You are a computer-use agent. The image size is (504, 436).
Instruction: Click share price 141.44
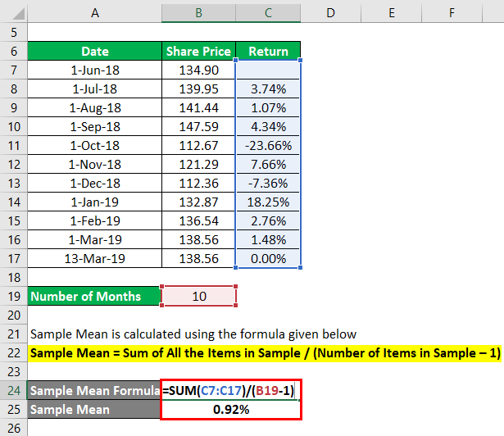pos(198,107)
